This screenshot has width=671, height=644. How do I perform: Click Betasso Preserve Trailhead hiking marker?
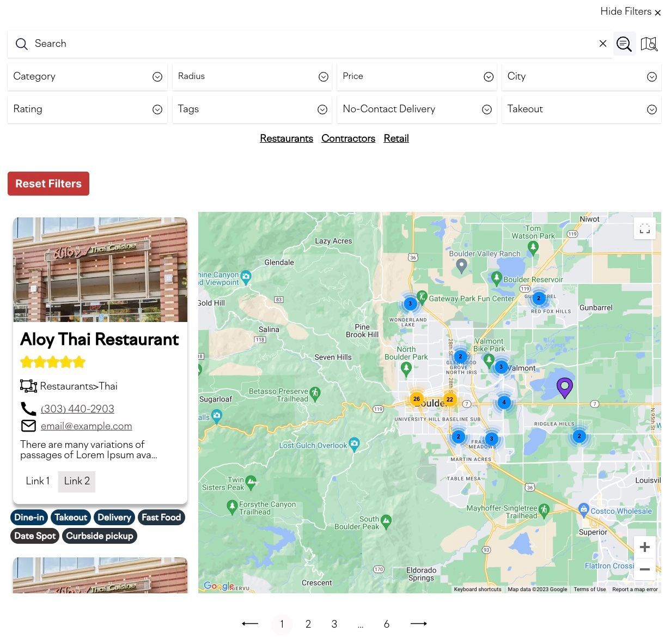click(315, 393)
